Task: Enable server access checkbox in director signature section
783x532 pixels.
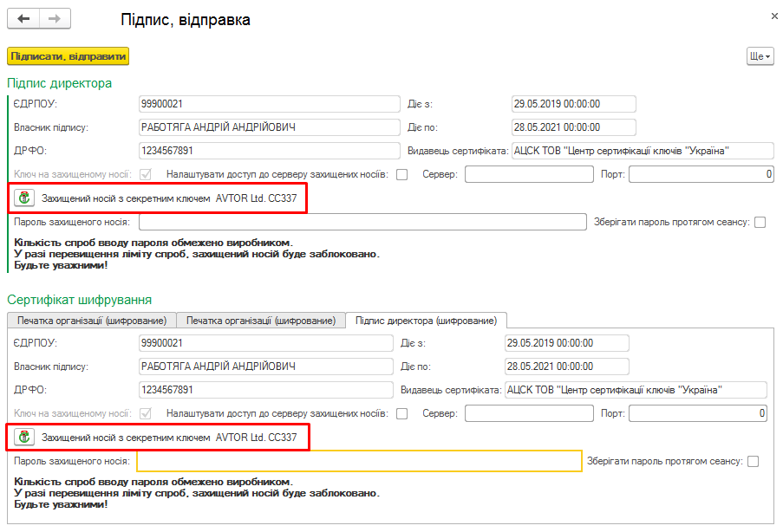Action: pos(401,174)
